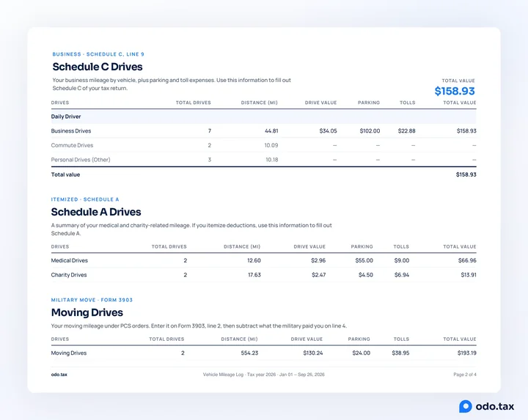
Task: Click Medical Drives parking $55.00
Action: pyautogui.click(x=364, y=260)
